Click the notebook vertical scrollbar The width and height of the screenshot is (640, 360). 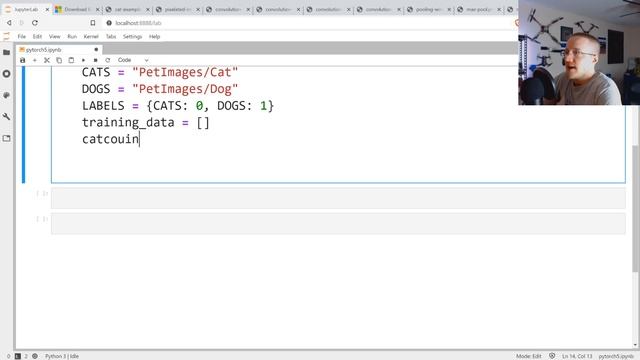point(635,208)
